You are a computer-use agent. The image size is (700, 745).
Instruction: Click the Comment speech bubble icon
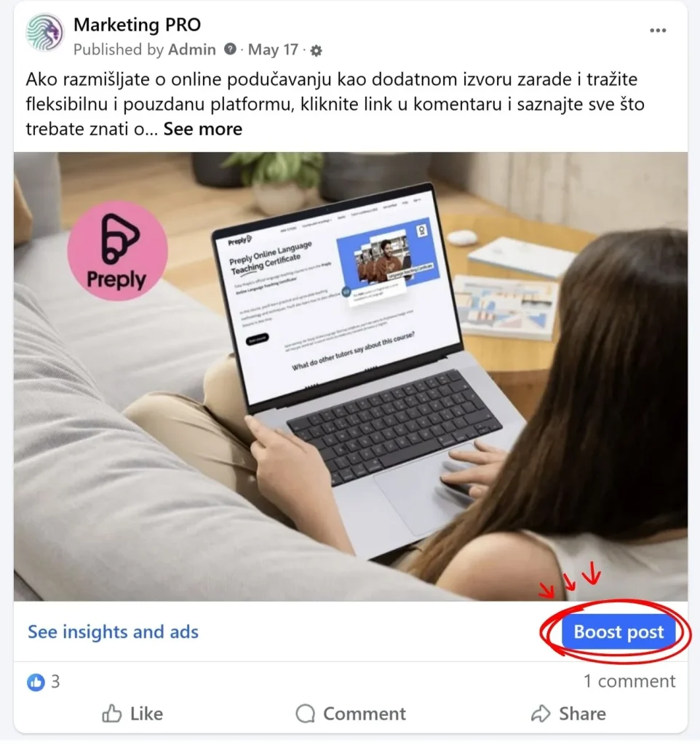pyautogui.click(x=305, y=713)
